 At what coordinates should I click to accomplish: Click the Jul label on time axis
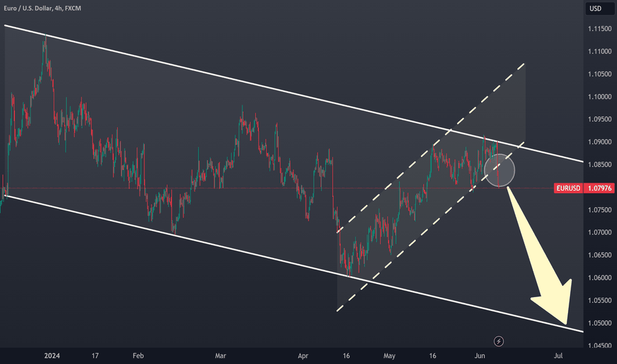pyautogui.click(x=558, y=356)
